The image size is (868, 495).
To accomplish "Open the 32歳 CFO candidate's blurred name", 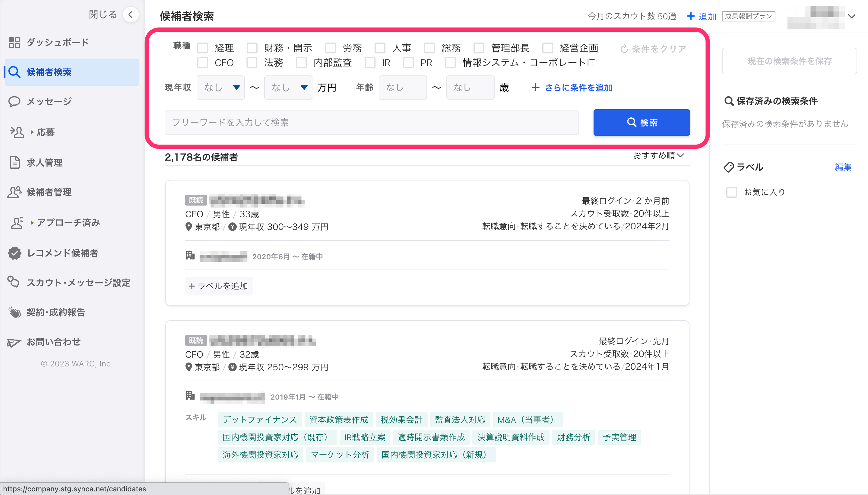I will (x=262, y=340).
